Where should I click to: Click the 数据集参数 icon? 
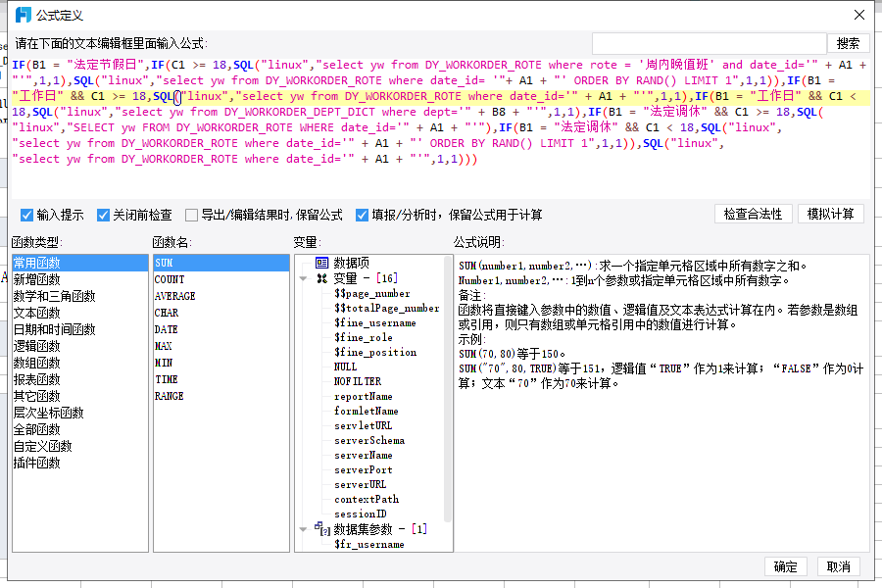(x=321, y=529)
